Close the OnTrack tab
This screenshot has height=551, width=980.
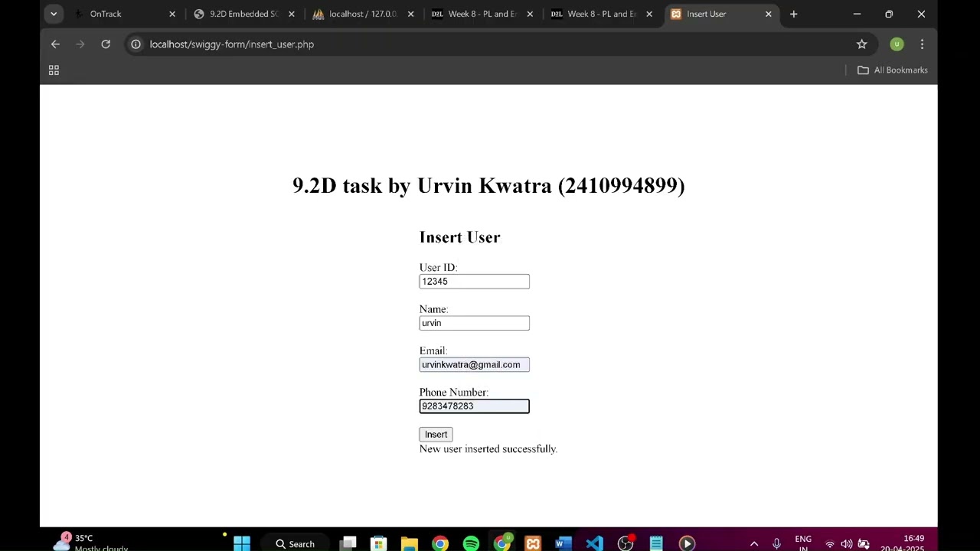(172, 14)
